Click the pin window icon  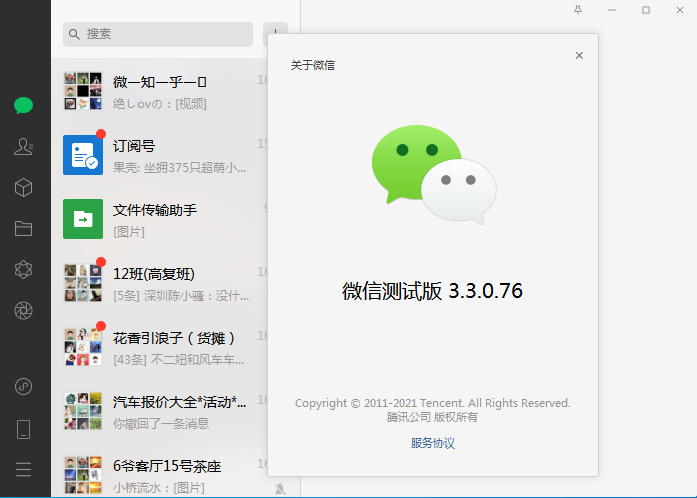[578, 10]
